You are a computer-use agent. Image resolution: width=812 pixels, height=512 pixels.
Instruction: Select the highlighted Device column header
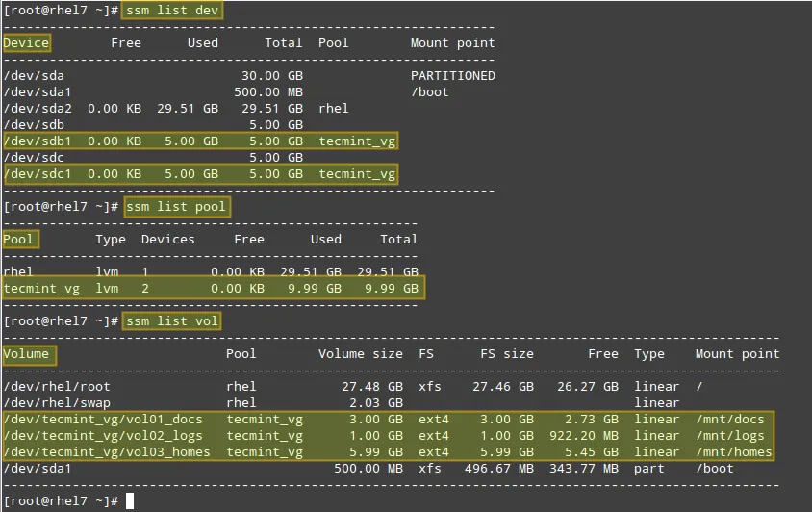[26, 43]
